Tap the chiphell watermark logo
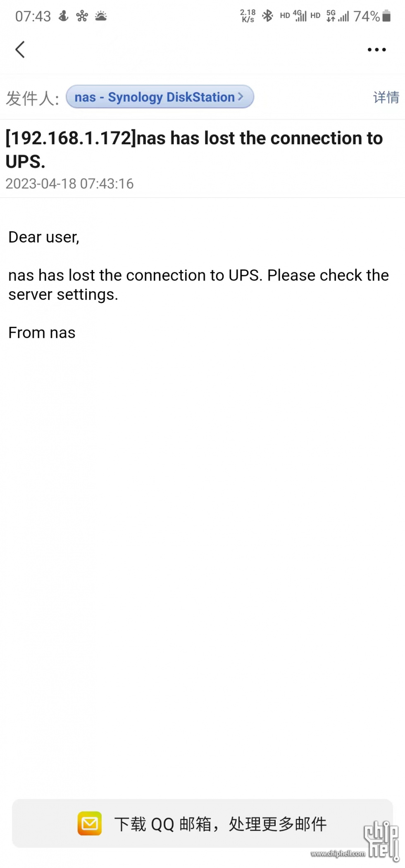Image resolution: width=405 pixels, height=868 pixels. pyautogui.click(x=381, y=841)
